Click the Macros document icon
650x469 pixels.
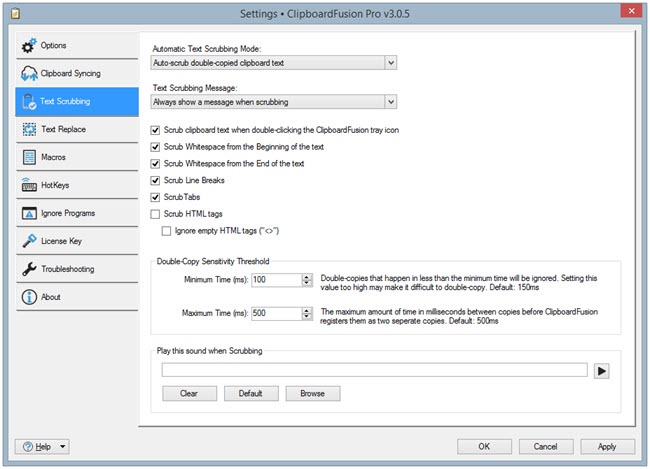[29, 158]
